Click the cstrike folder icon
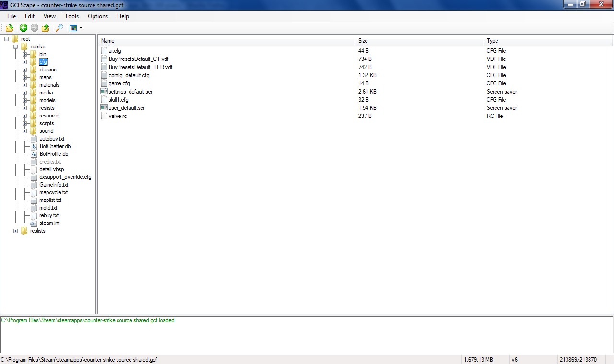Screen dimensions: 614x364 (x=24, y=47)
